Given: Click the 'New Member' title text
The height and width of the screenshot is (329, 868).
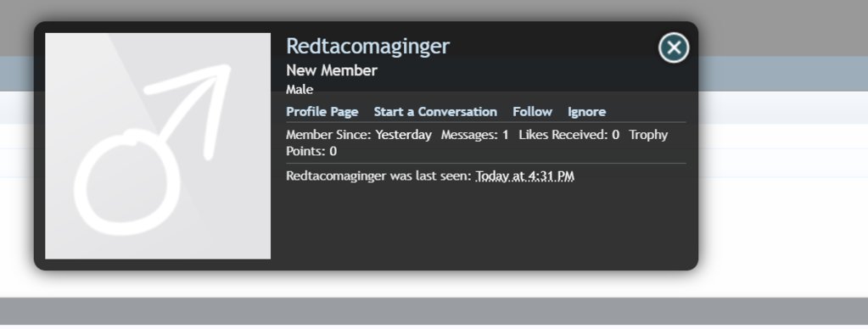Looking at the screenshot, I should (x=332, y=70).
